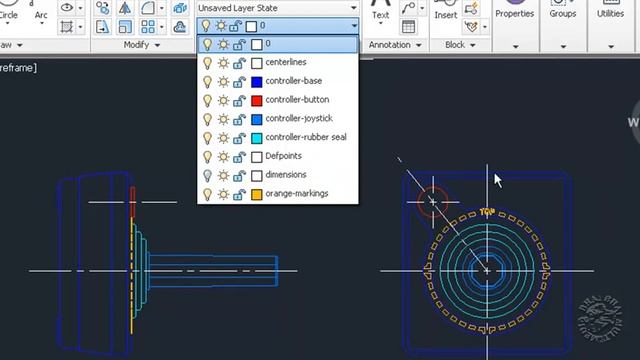Image resolution: width=640 pixels, height=360 pixels.
Task: Select the Scale tool
Action: coord(124,27)
